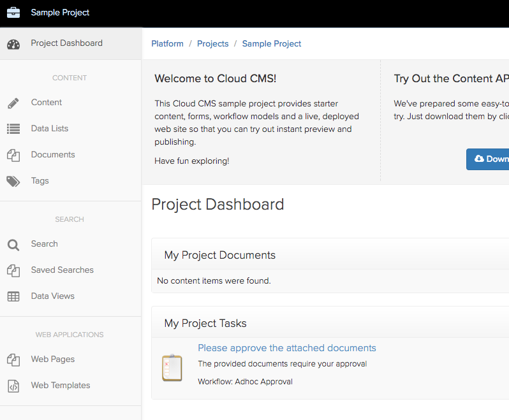Click the Documents sidebar icon

pos(13,155)
